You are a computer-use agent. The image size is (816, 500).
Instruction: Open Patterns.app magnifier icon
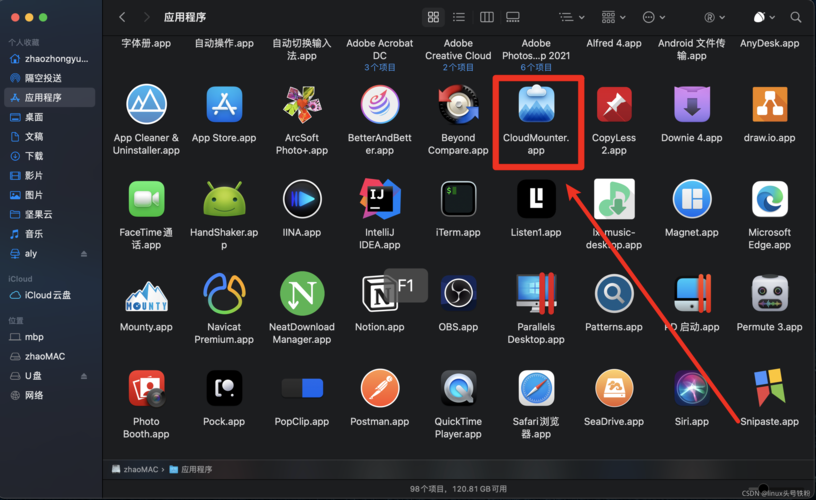pos(614,293)
